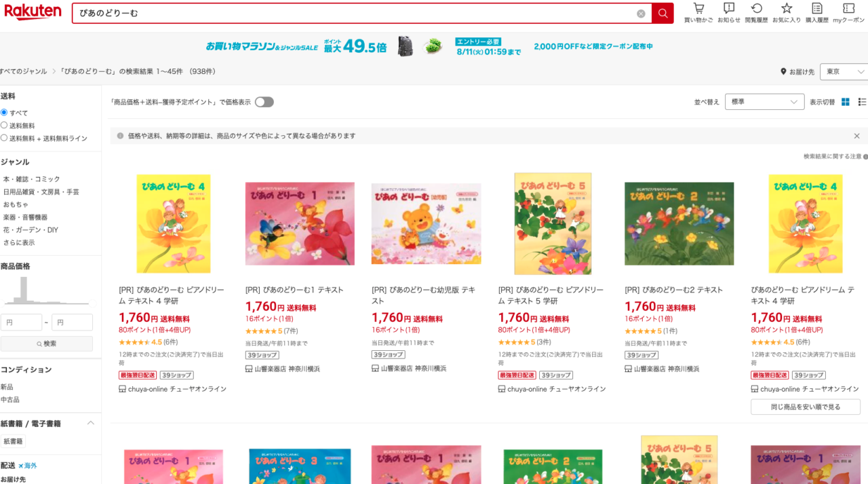Open favorites (お気に入り)

[x=787, y=13]
